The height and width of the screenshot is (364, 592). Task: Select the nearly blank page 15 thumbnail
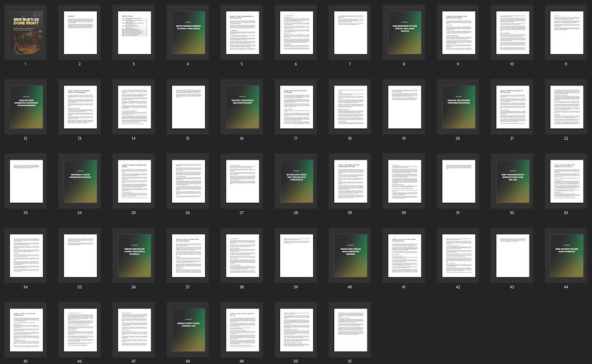tap(188, 107)
